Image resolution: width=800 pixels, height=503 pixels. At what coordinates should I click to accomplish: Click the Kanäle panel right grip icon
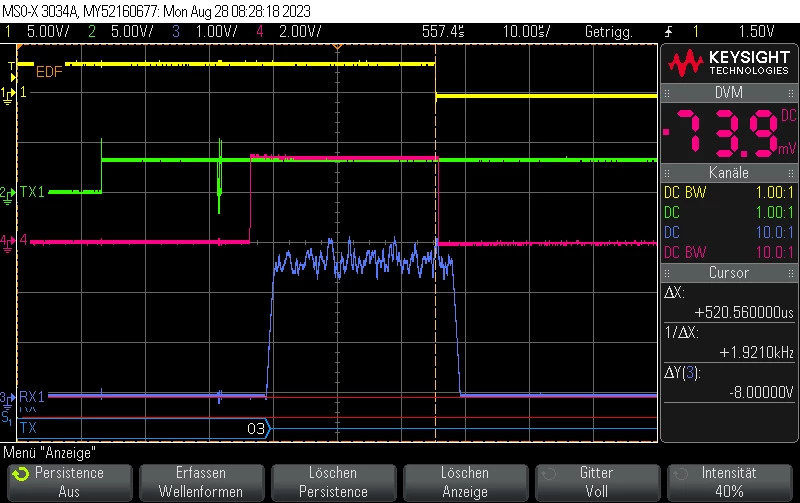(791, 173)
